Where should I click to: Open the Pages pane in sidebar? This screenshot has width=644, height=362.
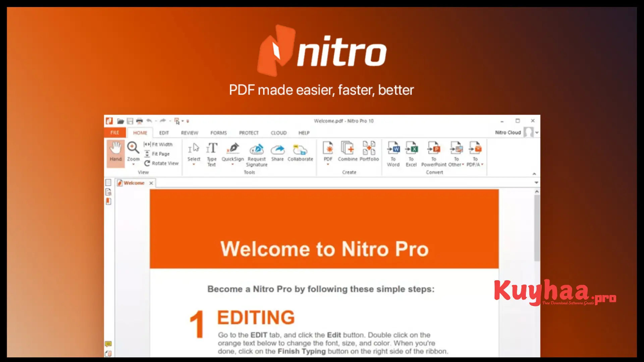(x=108, y=182)
